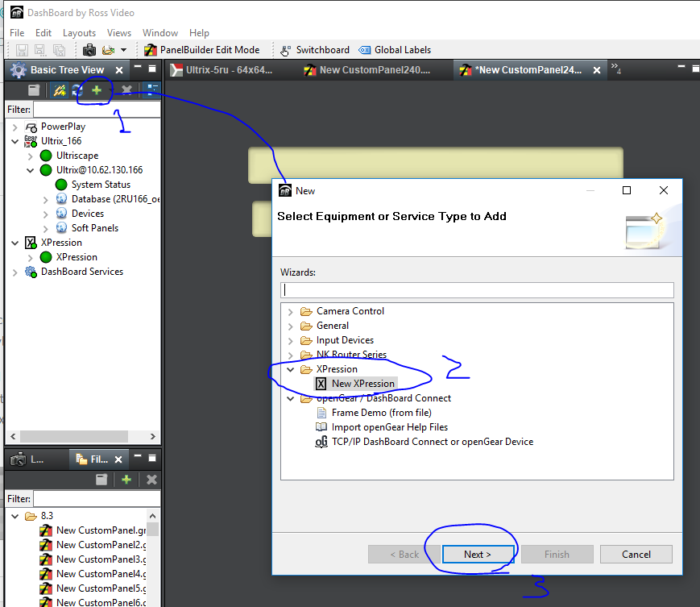
Task: Open the Switchboard
Action: point(315,50)
